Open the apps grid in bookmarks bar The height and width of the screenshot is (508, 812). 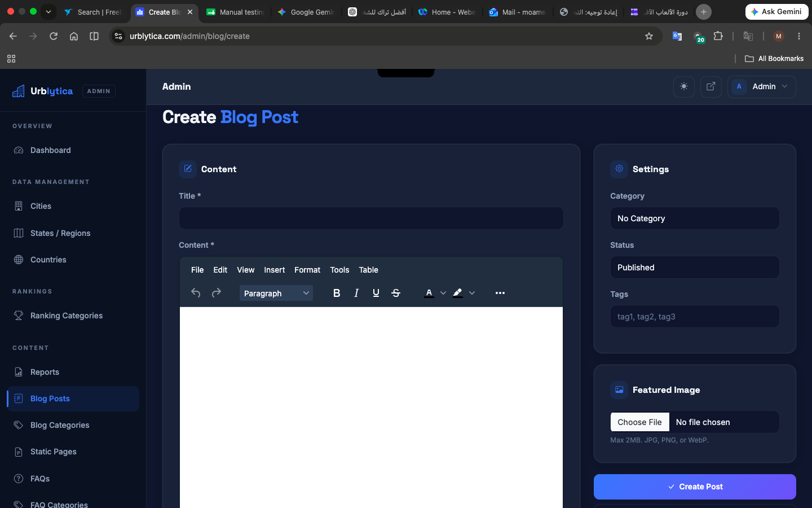tap(11, 59)
